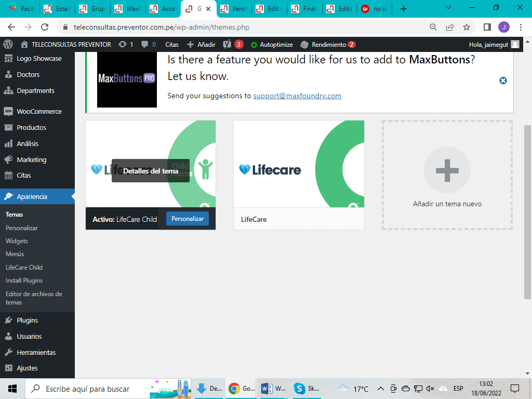Screen dimensions: 532x399
Task: Switch to the Recib Gmail tab
Action: (22, 9)
